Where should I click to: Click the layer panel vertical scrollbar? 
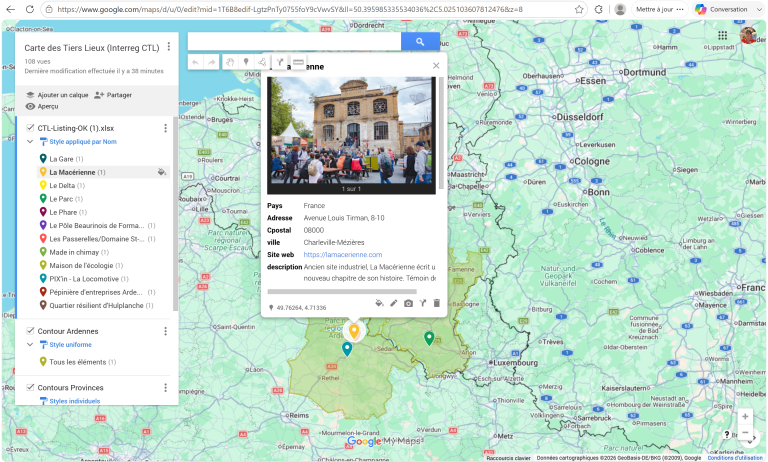click(175, 213)
